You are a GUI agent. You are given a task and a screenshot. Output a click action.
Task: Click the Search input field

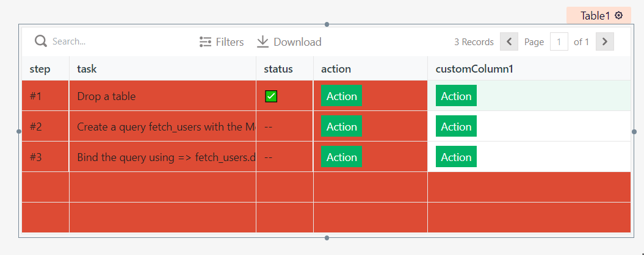pos(92,41)
